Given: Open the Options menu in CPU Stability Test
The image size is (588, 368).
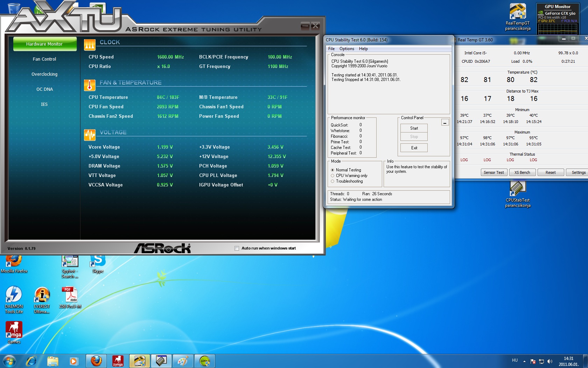Looking at the screenshot, I should click(x=346, y=49).
